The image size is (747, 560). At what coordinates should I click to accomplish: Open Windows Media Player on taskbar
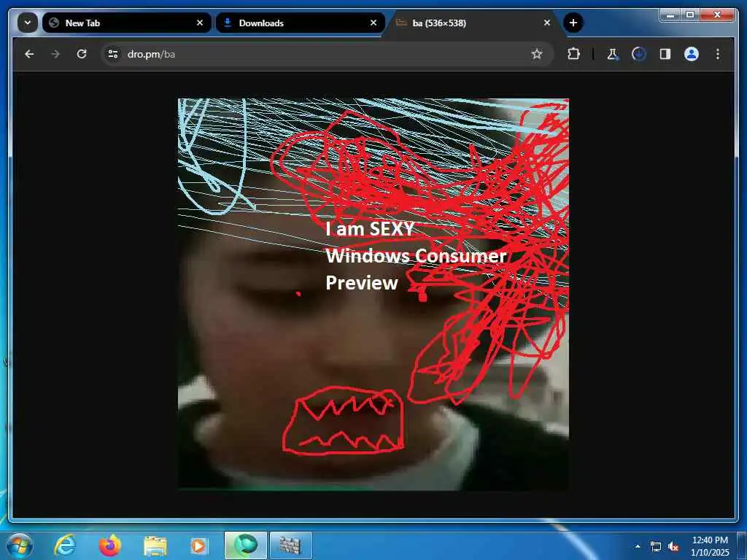(x=198, y=546)
